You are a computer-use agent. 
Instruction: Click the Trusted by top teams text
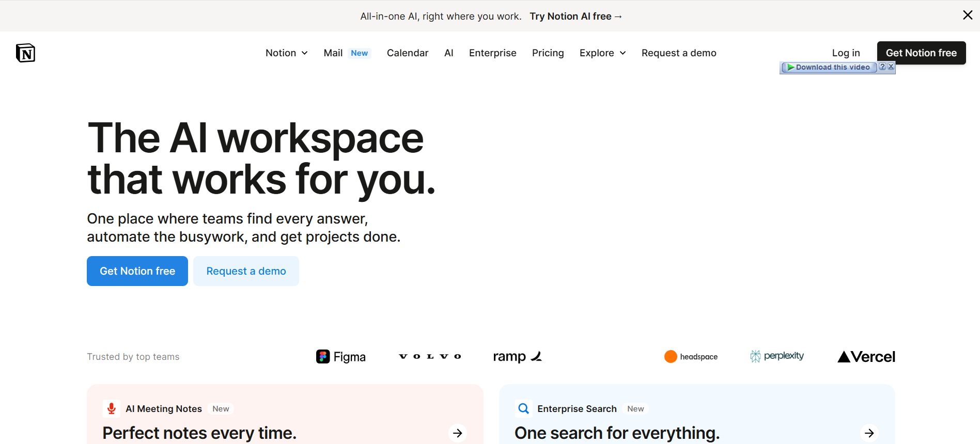tap(133, 357)
